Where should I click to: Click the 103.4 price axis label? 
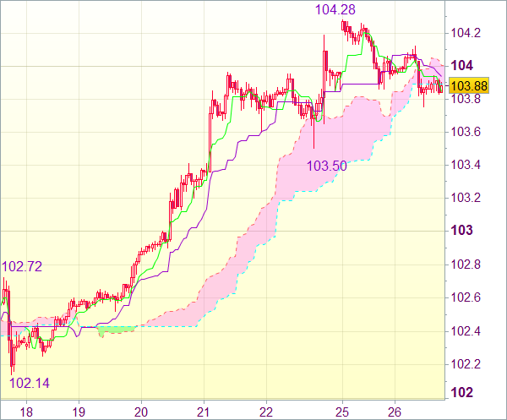point(466,165)
